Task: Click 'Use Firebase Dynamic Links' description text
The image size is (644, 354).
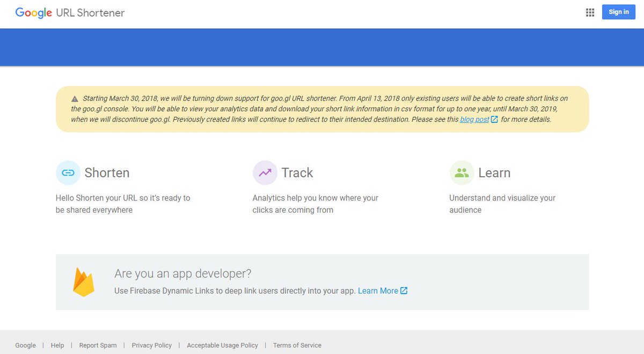Action: 235,291
